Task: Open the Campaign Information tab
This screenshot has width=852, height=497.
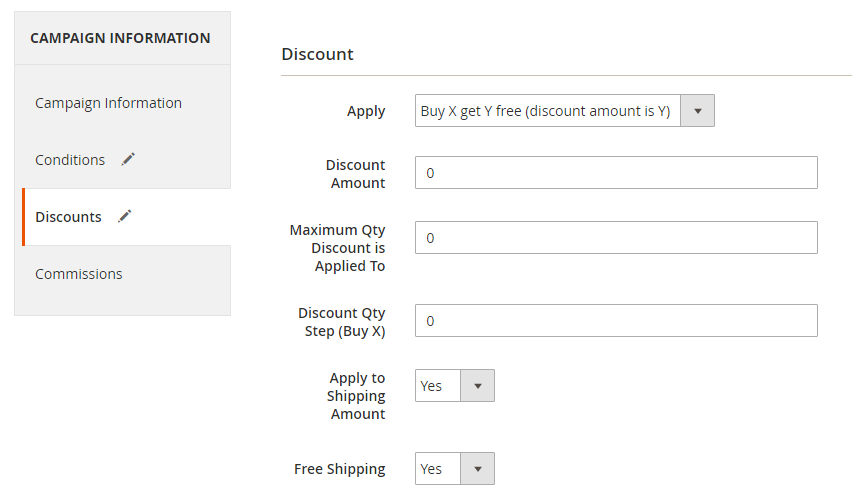Action: point(109,103)
